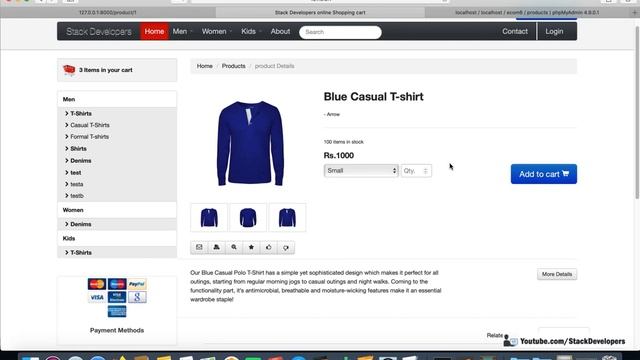640x360 pixels.
Task: Expand T-Shirts under Men category
Action: 81,113
